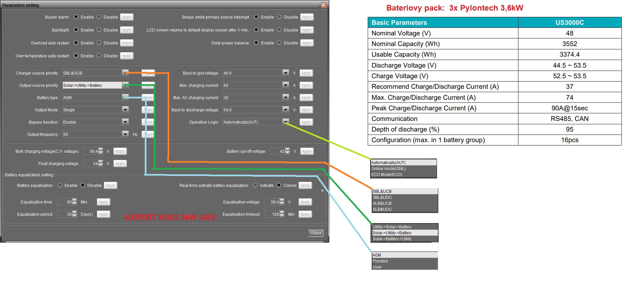Disable Solar power balance radio button
Screen dimensions: 644x282
click(x=279, y=43)
